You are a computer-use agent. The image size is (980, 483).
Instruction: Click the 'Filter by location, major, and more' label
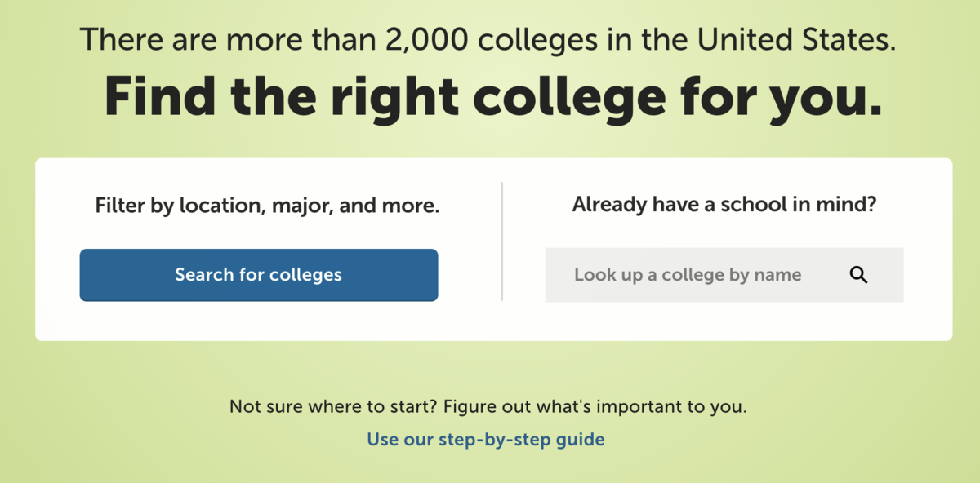coord(268,206)
